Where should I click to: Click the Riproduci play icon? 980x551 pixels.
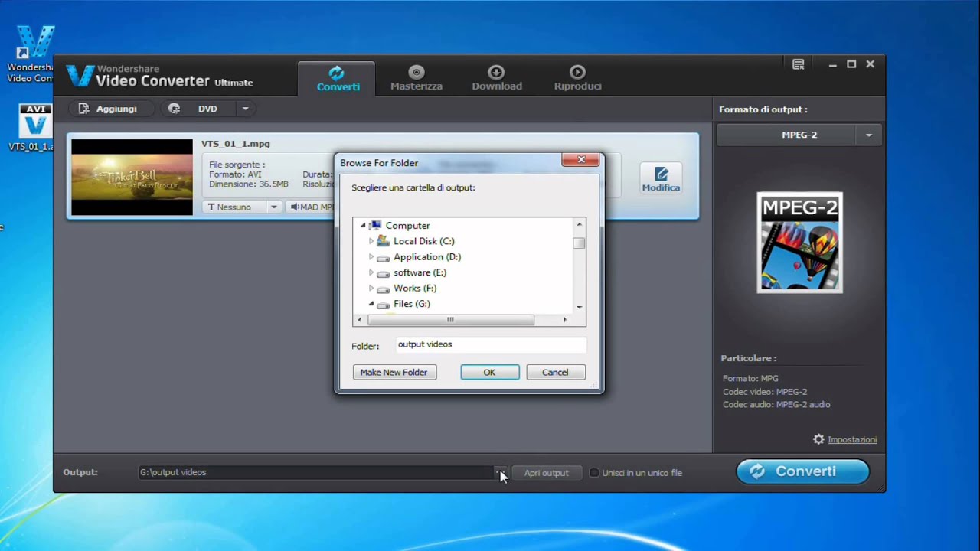tap(577, 73)
